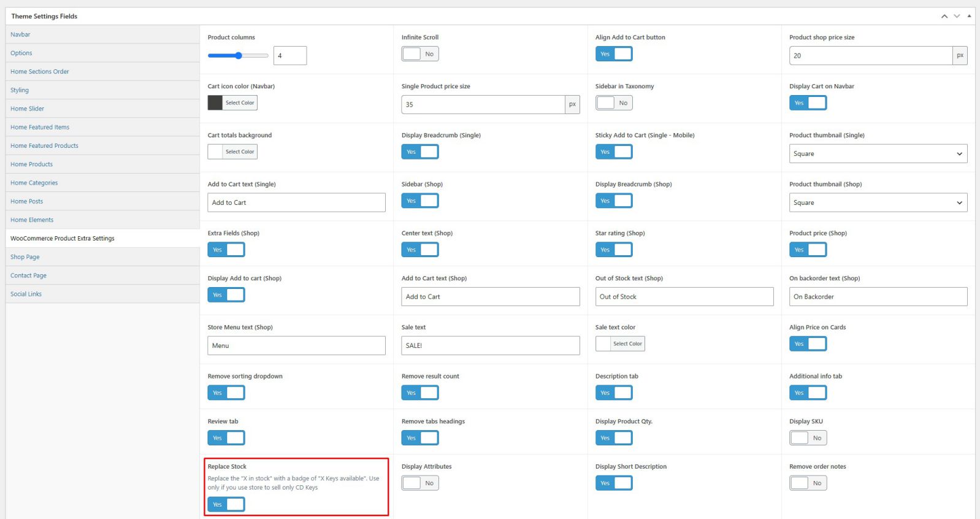Toggle the Display Attributes switch
The width and height of the screenshot is (980, 519).
(x=420, y=483)
